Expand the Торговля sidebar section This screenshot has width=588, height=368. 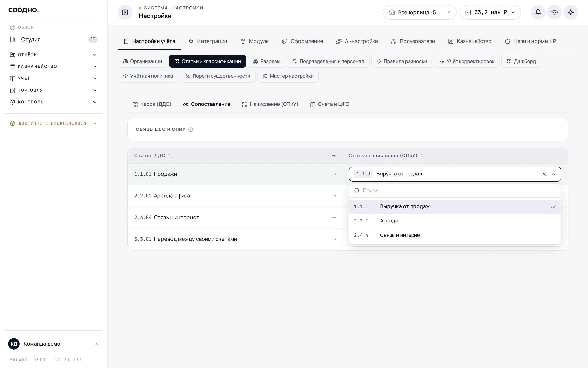click(53, 90)
